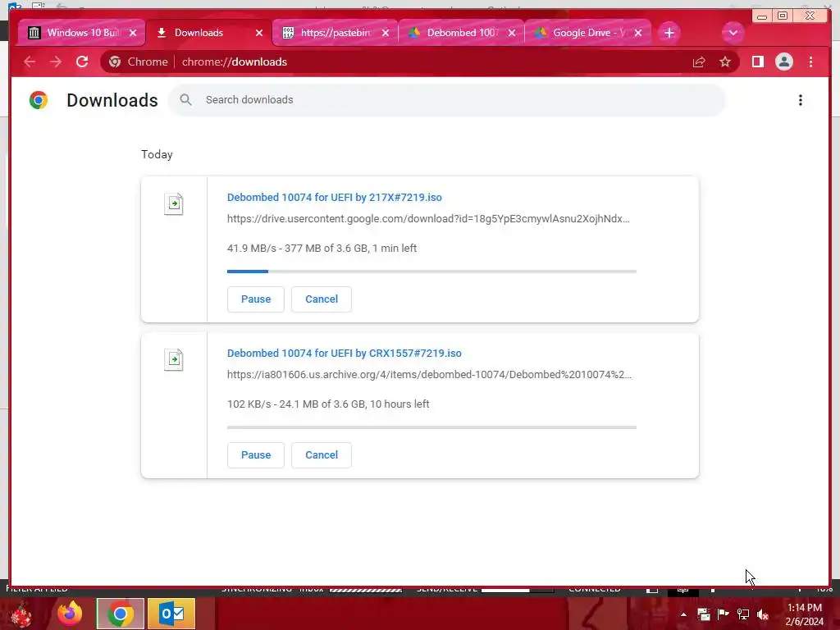Open the profile avatar menu
This screenshot has height=630, width=840.
pyautogui.click(x=783, y=62)
